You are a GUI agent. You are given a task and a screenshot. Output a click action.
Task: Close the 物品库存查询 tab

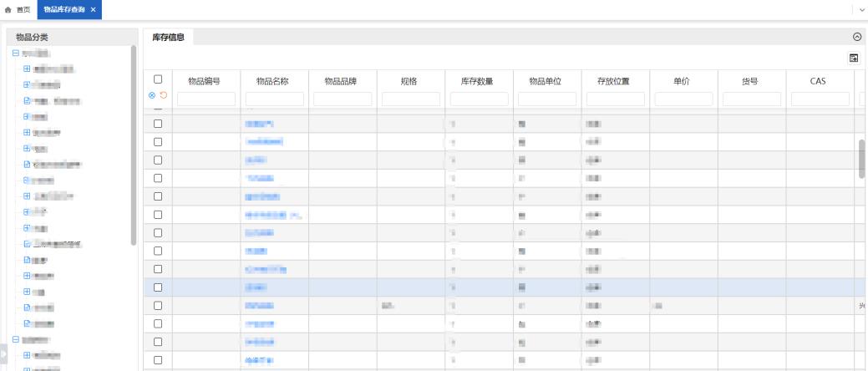[x=94, y=8]
